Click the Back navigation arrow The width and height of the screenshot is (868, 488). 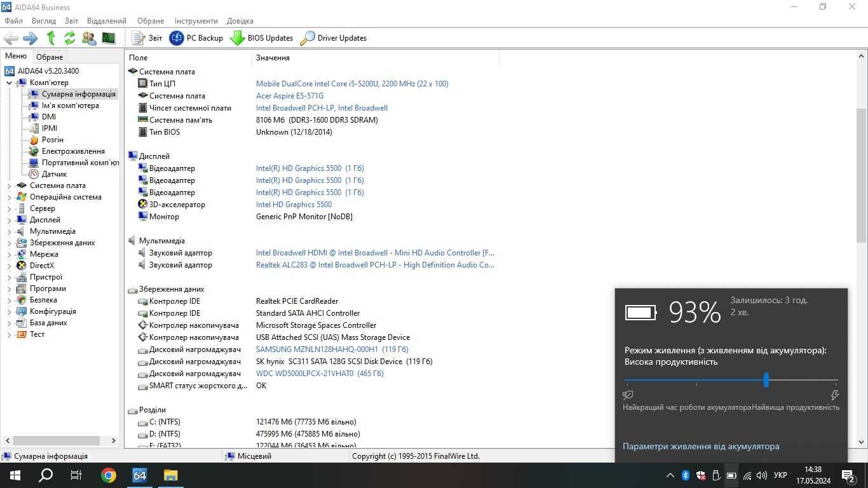click(x=11, y=38)
